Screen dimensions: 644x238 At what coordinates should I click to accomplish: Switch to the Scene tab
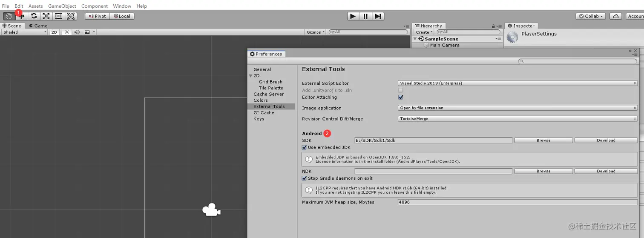pyautogui.click(x=12, y=26)
